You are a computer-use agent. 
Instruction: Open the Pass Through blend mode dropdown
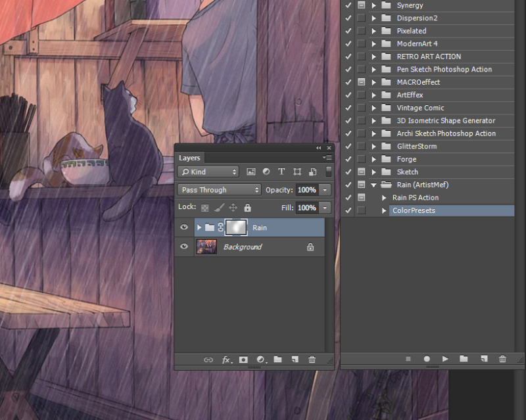coord(219,190)
